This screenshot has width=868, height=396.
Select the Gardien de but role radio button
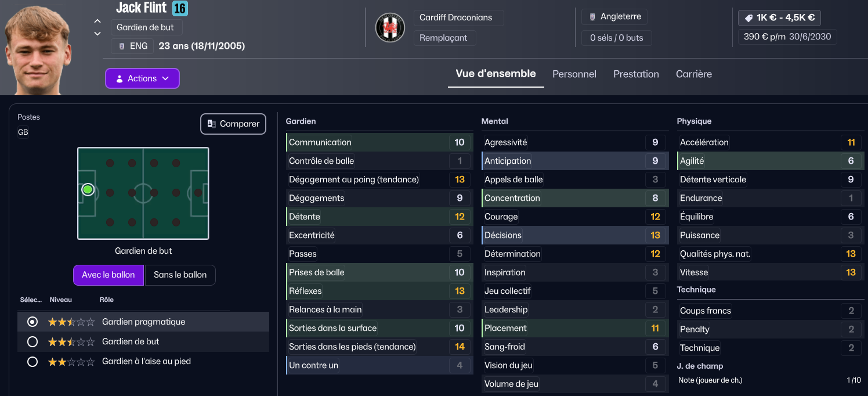point(32,341)
